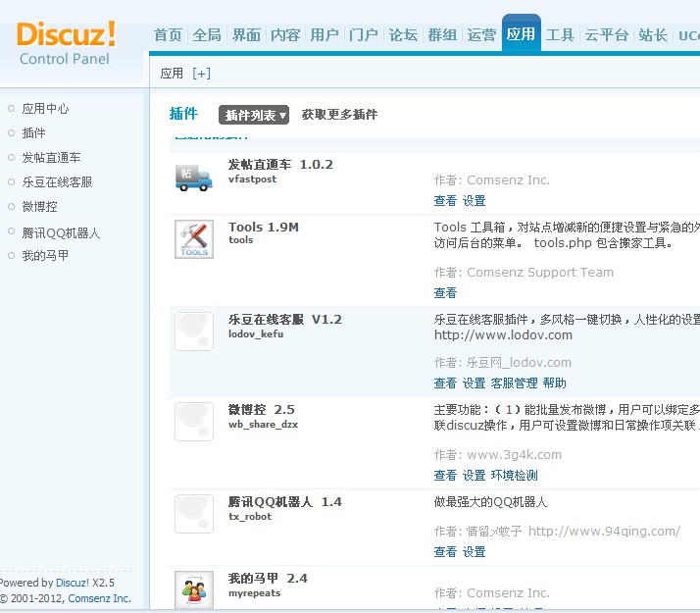Click the 我的马甲 people plugin icon
This screenshot has width=700, height=613.
[194, 590]
